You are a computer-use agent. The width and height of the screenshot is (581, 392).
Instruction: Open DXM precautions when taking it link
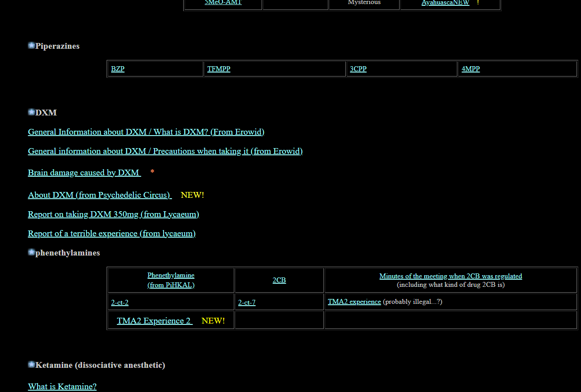tap(165, 151)
